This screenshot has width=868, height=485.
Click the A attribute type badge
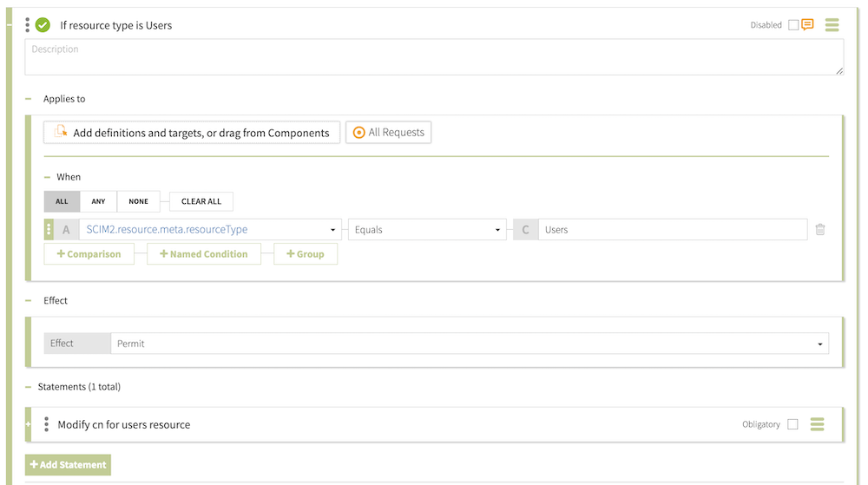(67, 230)
